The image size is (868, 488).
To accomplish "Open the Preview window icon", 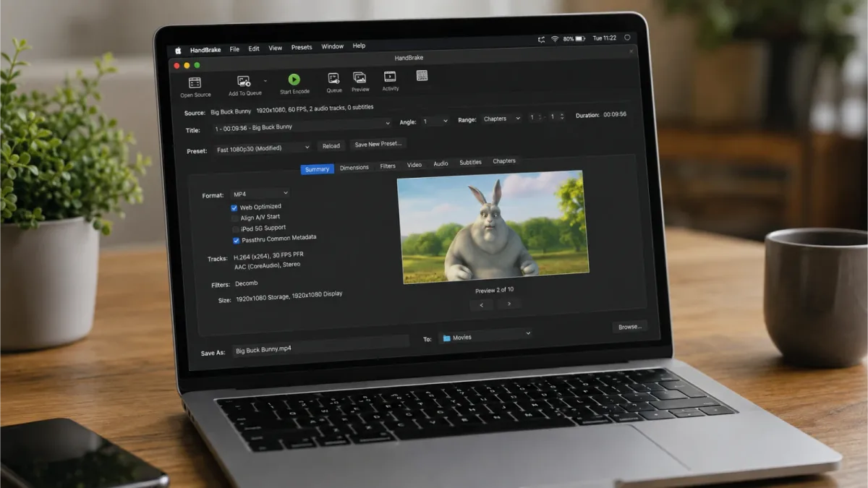I will point(359,77).
